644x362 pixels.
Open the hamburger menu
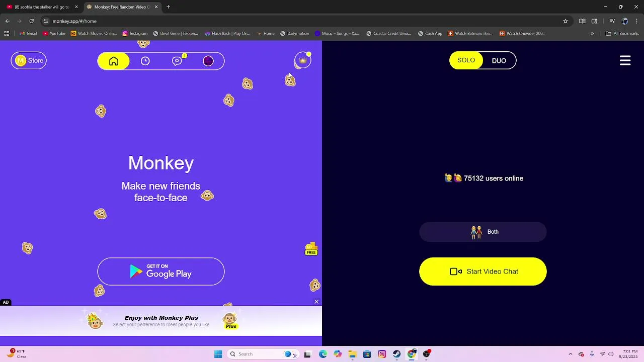coord(625,60)
